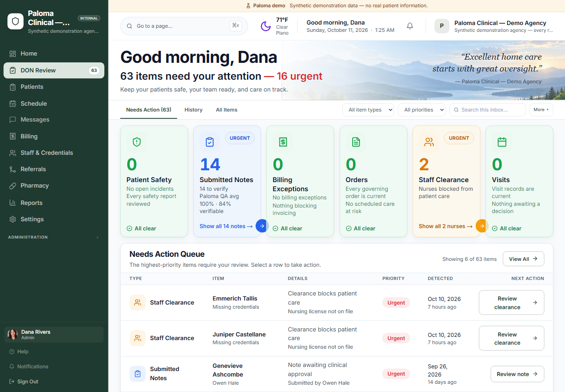Switch to the All Items tab
Viewport: 565px width, 392px height.
point(226,110)
